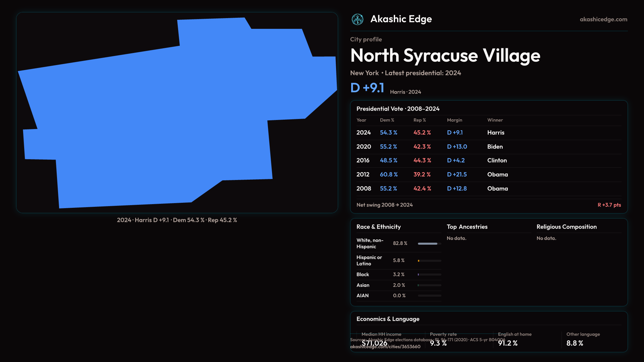Click the R +3.7 pts net swing value
Image resolution: width=644 pixels, height=362 pixels.
coord(609,205)
